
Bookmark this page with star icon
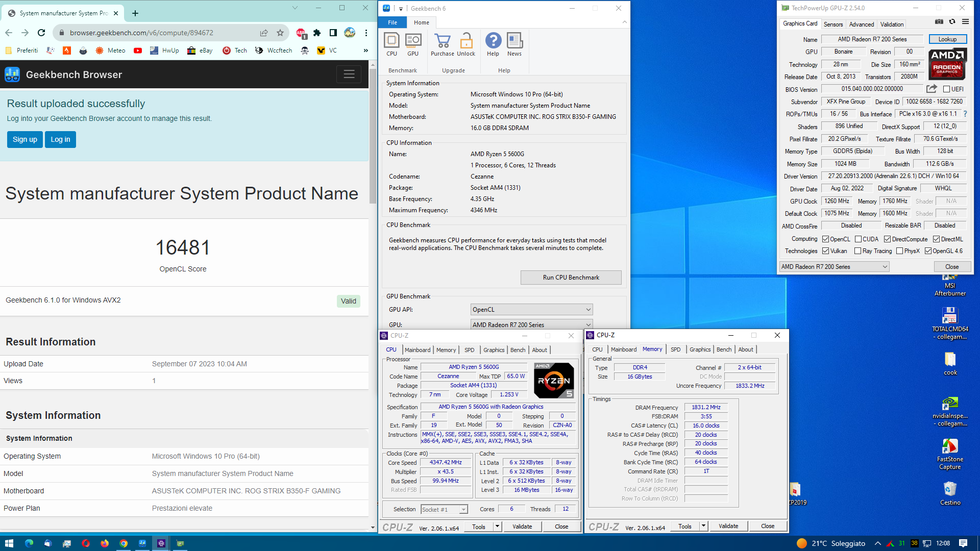280,33
